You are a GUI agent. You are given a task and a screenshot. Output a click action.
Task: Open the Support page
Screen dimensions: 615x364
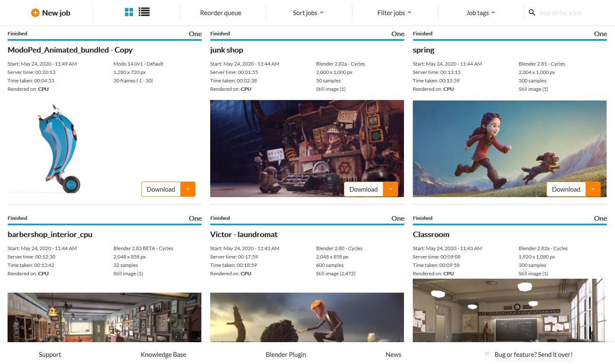(x=50, y=354)
